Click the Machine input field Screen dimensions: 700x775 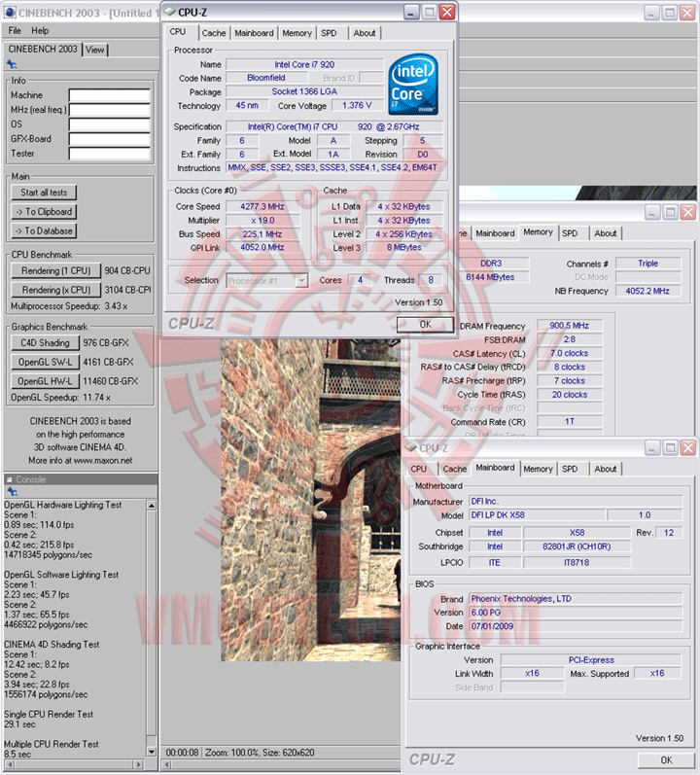[x=109, y=95]
